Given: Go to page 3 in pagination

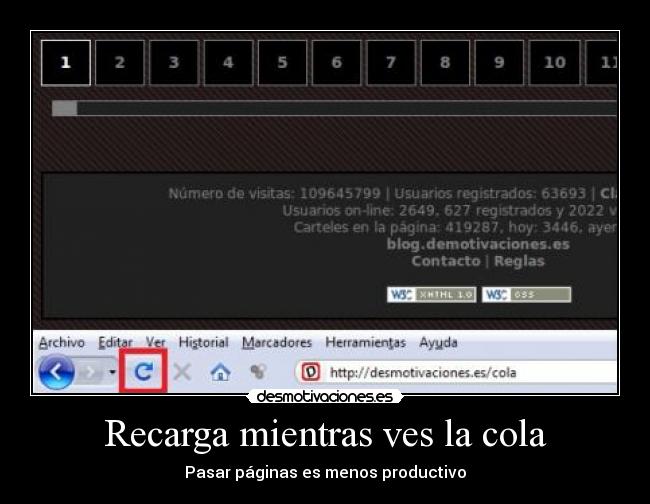Looking at the screenshot, I should (x=174, y=63).
